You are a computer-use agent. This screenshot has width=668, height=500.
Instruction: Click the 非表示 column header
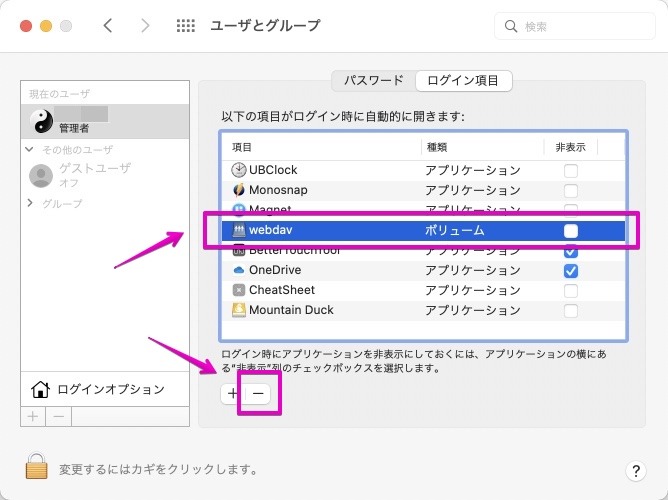[571, 147]
